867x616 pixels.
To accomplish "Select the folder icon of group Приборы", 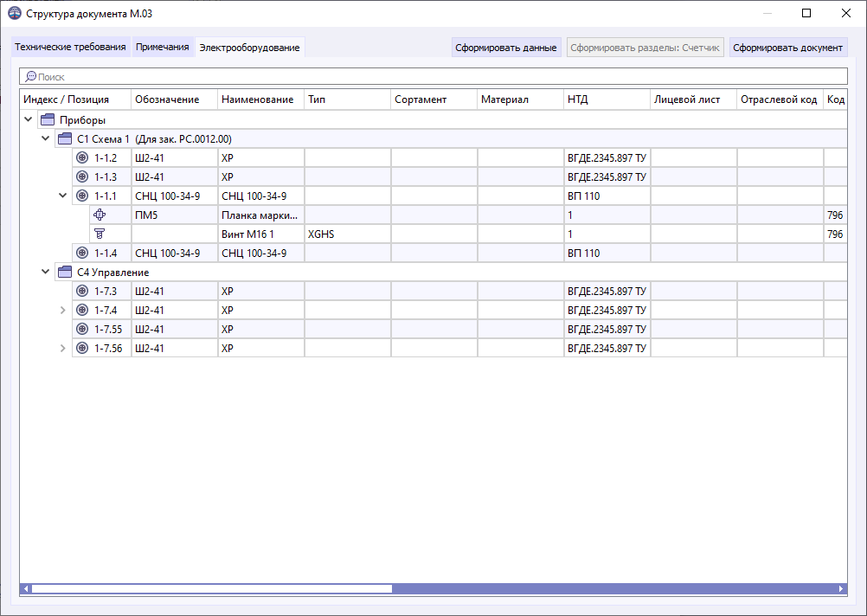I will 46,119.
